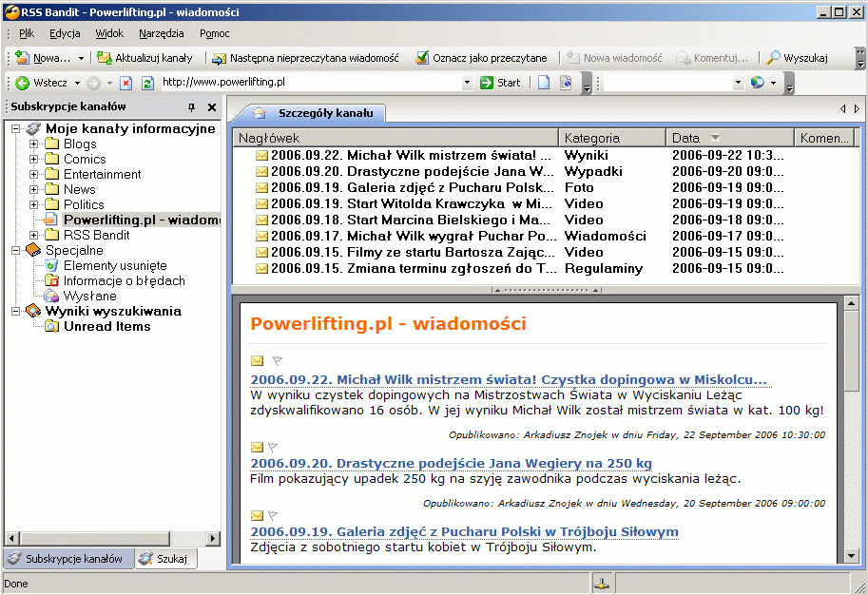Select Elementy usunięte deleted items node
The width and height of the screenshot is (868, 595).
tap(115, 266)
